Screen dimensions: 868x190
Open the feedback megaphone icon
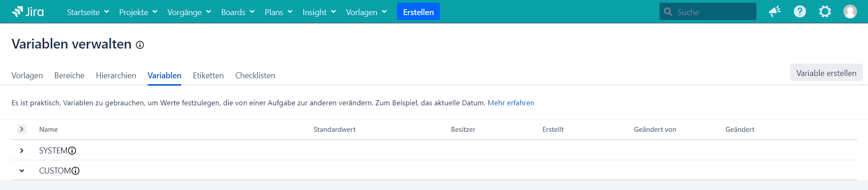coord(774,11)
